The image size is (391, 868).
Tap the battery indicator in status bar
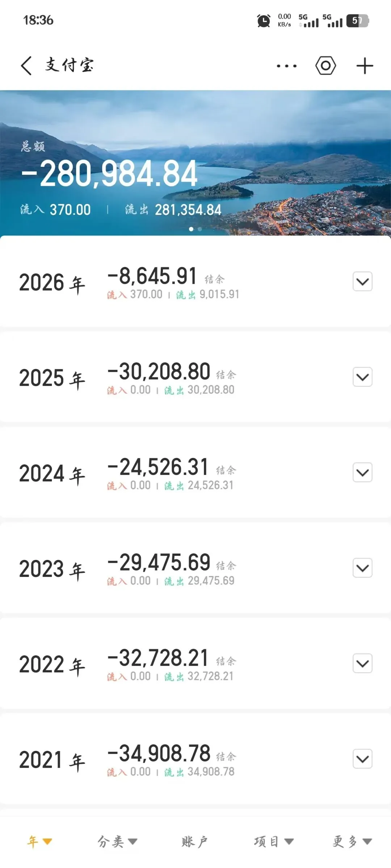coord(357,21)
